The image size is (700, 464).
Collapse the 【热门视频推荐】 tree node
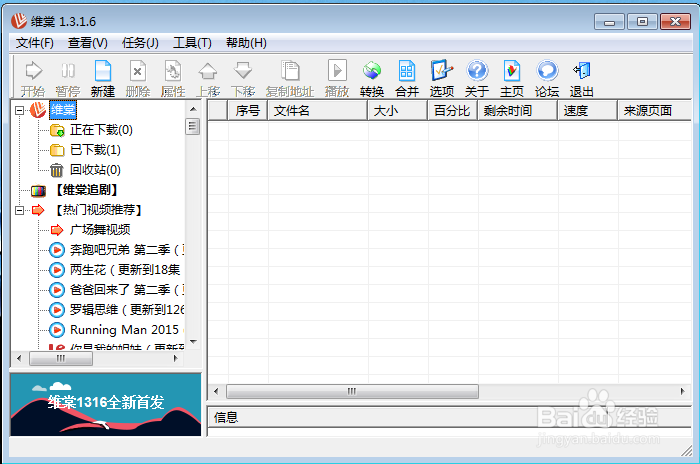19,210
